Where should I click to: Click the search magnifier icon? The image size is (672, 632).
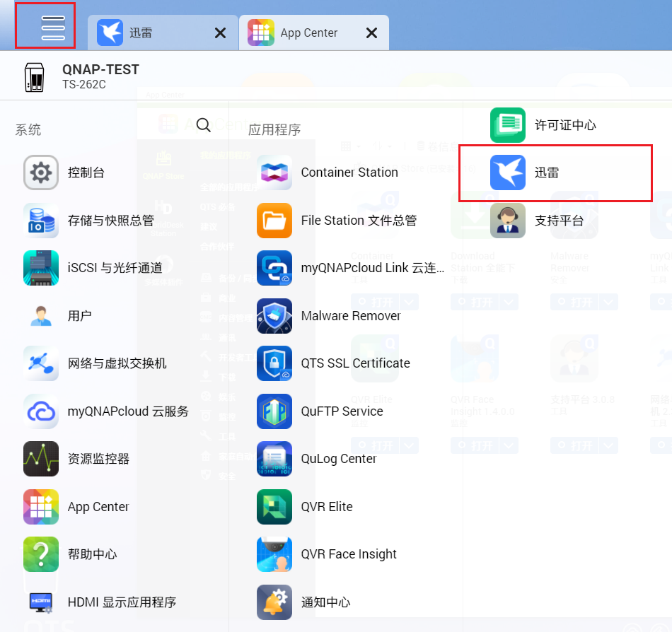[203, 125]
